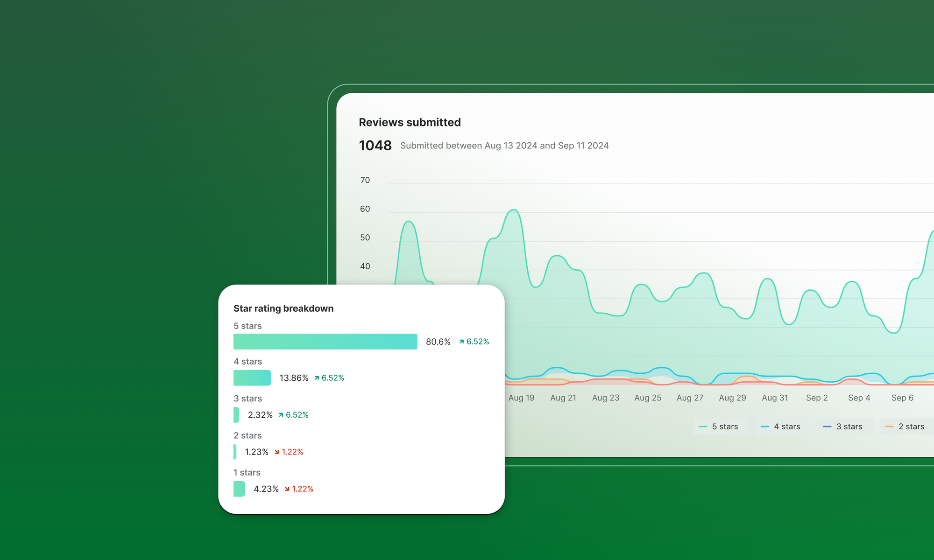Viewport: 934px width, 560px height.
Task: Click the 5 stars percentage bar
Action: tap(325, 341)
